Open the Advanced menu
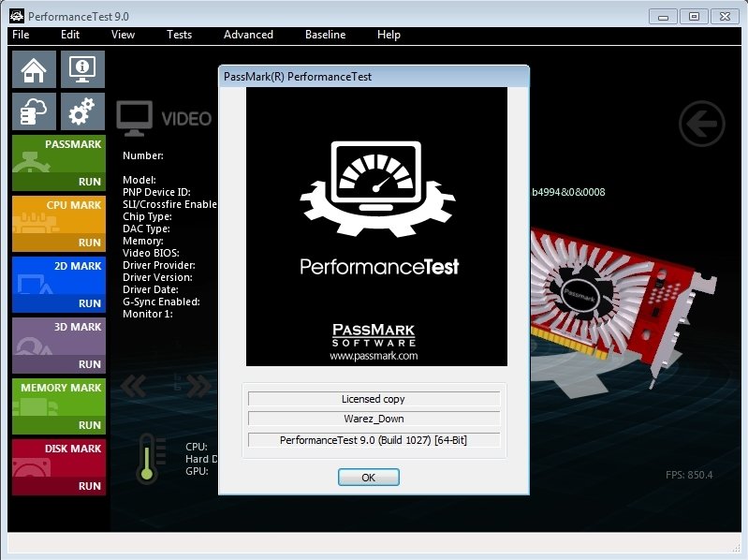 coord(248,35)
